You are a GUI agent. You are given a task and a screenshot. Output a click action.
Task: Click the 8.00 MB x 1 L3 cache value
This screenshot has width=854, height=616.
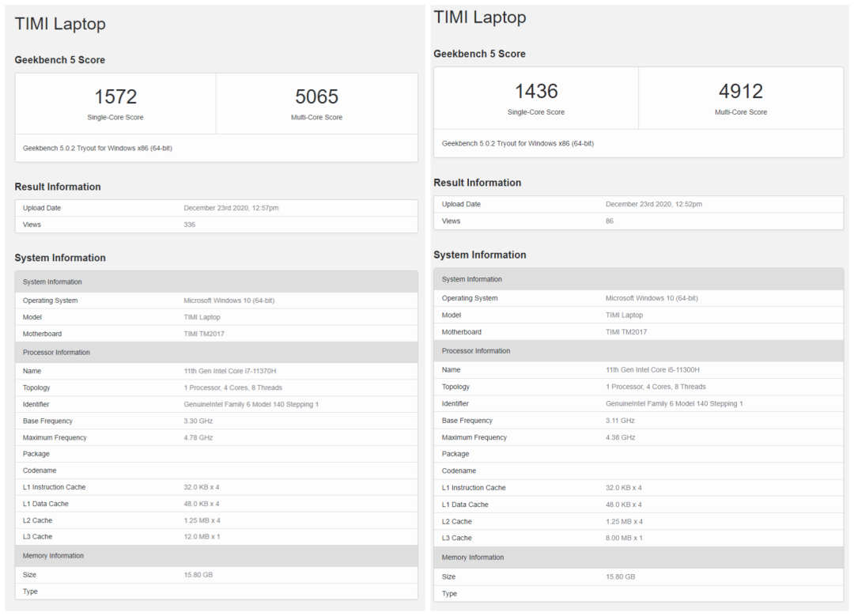624,538
